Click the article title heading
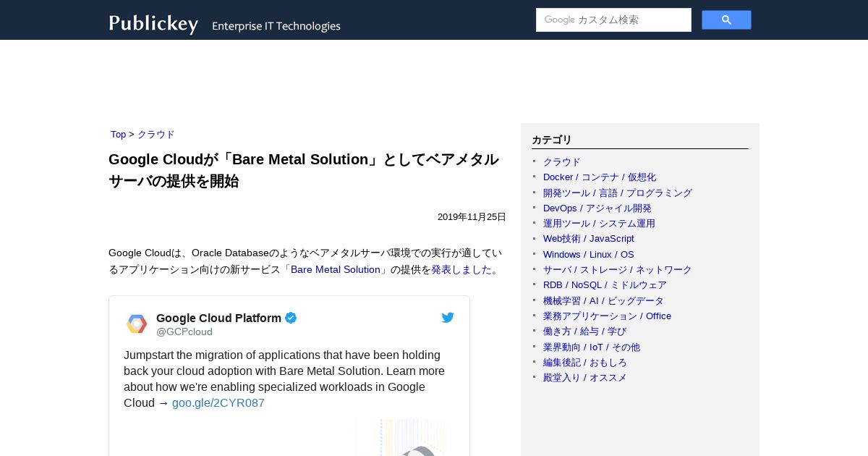The width and height of the screenshot is (868, 456). click(x=304, y=170)
